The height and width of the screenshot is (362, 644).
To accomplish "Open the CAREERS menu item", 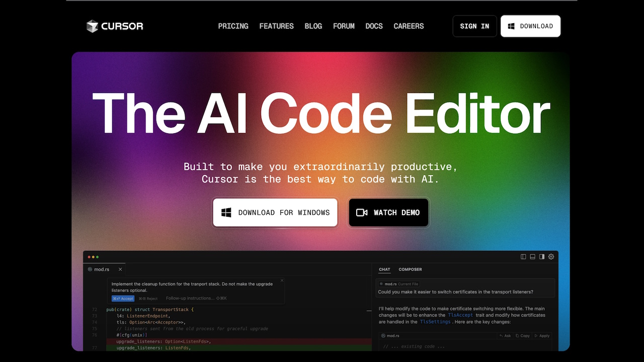I will point(409,26).
